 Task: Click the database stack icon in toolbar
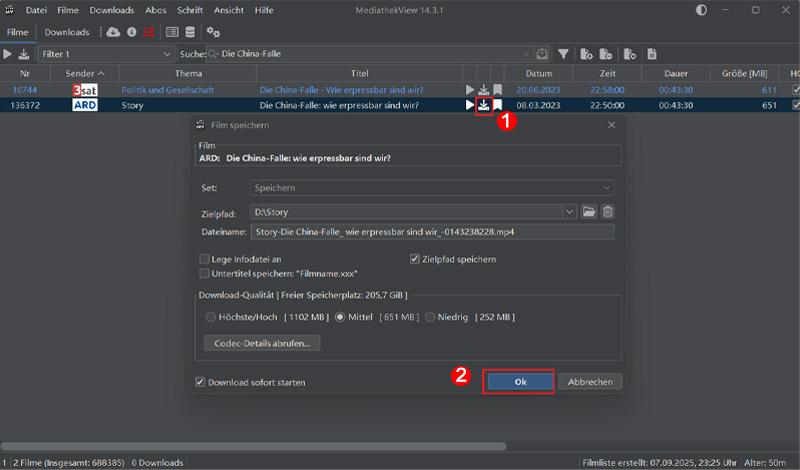click(x=190, y=32)
